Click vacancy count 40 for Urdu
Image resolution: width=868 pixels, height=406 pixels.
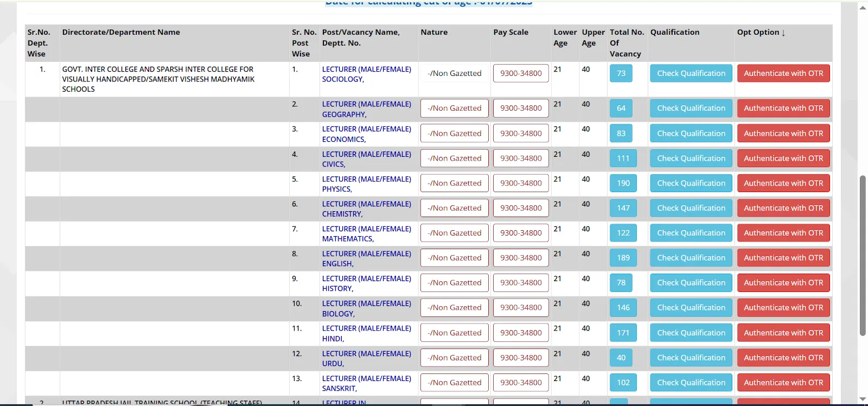click(x=621, y=358)
